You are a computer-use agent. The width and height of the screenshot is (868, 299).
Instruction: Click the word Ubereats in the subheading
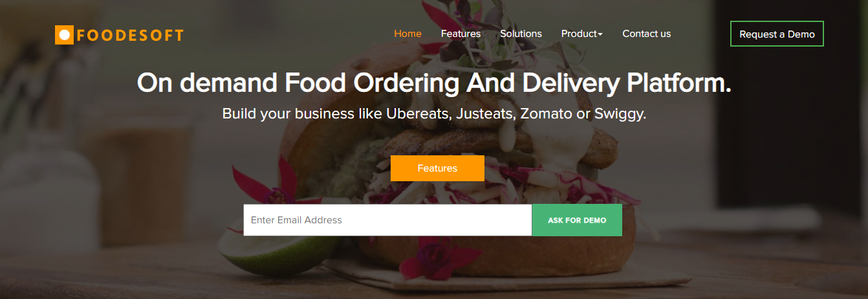pos(417,114)
